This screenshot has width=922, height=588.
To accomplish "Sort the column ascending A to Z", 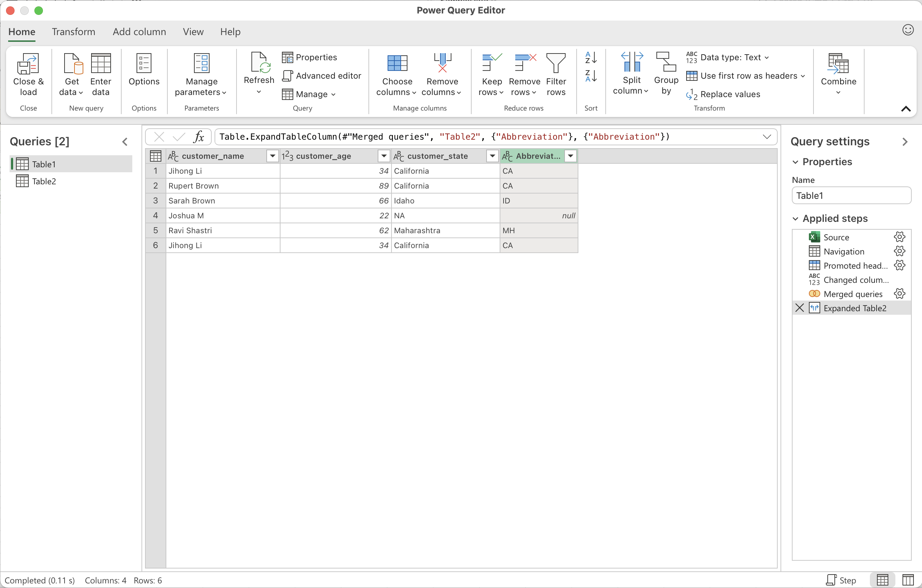I will click(x=590, y=58).
